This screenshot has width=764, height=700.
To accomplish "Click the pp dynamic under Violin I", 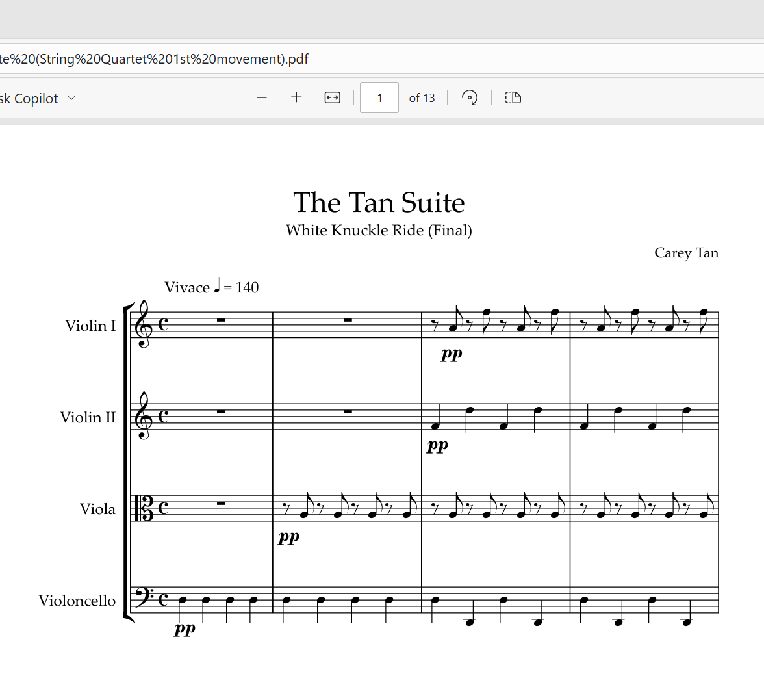I will (x=451, y=354).
